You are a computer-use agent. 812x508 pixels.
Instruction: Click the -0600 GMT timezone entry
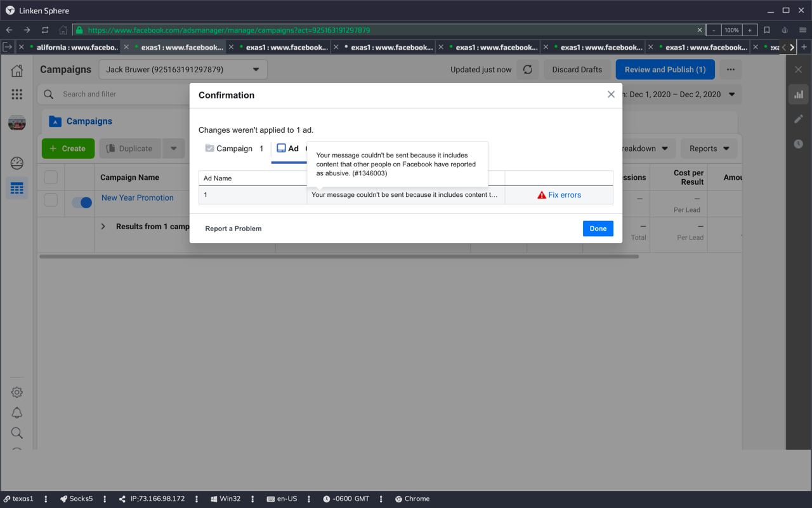point(346,499)
